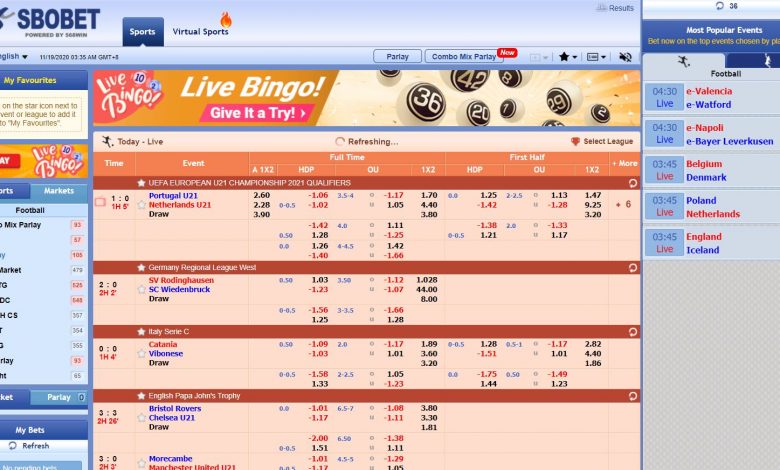The image size is (780, 470).
Task: Open the greyed plus dropdown beside Combo Mix Parlay
Action: [539, 57]
